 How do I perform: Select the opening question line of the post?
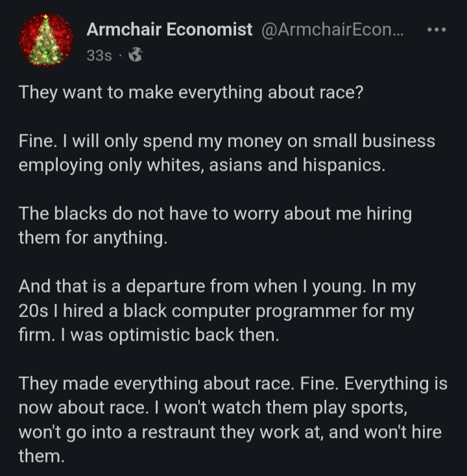tap(191, 93)
